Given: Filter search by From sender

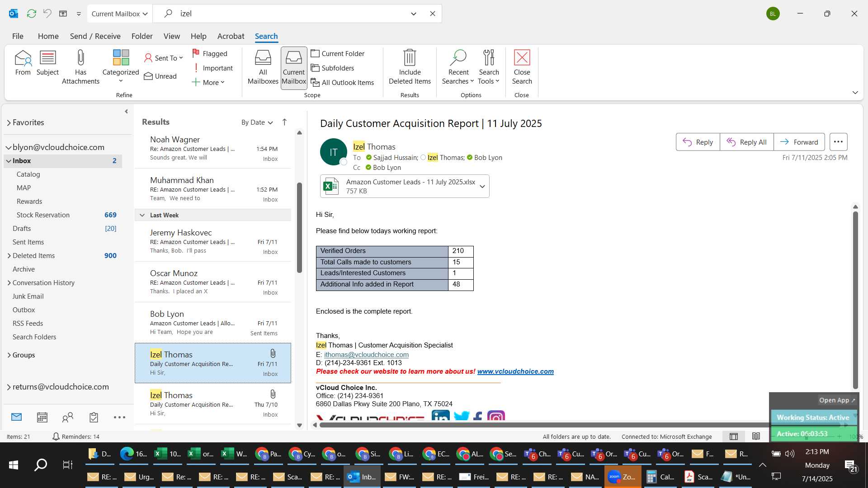Looking at the screenshot, I should (23, 63).
